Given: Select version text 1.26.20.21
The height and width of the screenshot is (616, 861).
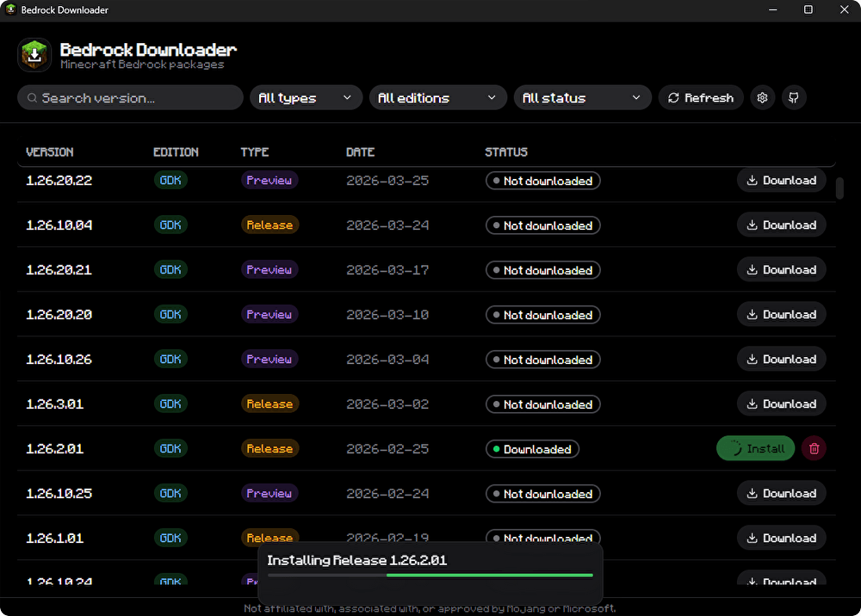Looking at the screenshot, I should 59,270.
